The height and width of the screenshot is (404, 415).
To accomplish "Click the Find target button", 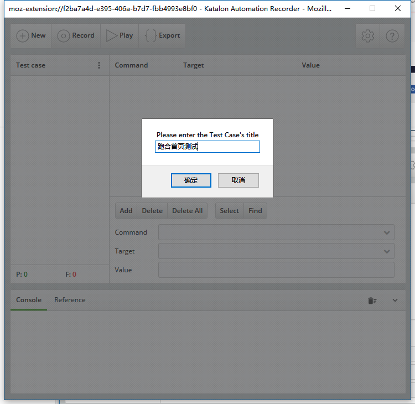I will (255, 211).
